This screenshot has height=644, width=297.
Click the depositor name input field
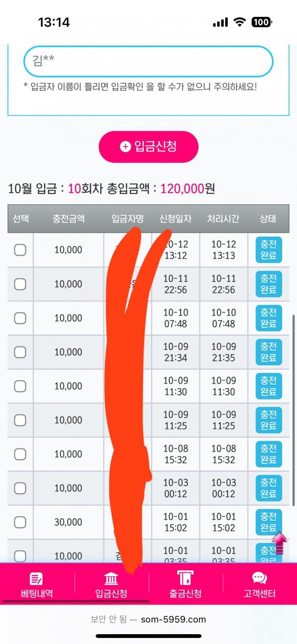(148, 61)
